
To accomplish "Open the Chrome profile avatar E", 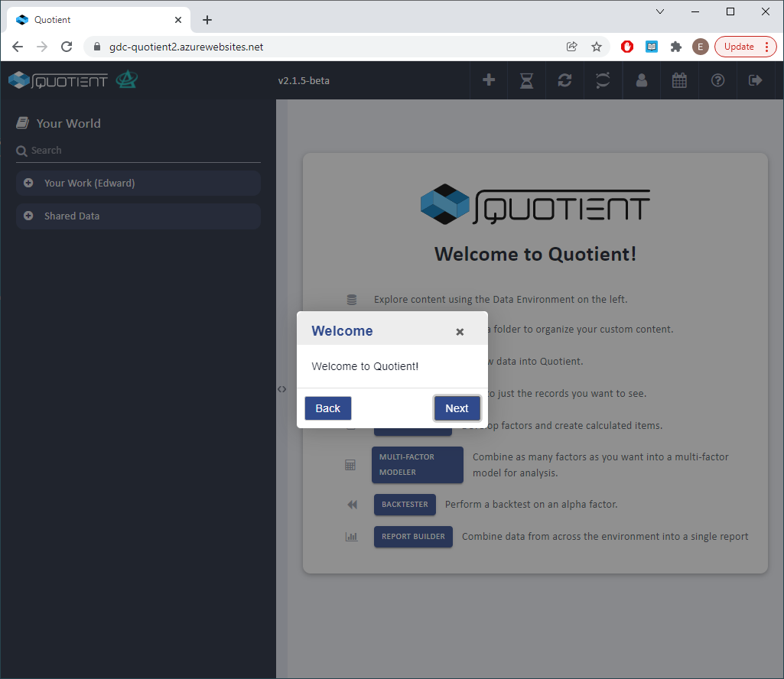I will pyautogui.click(x=701, y=47).
